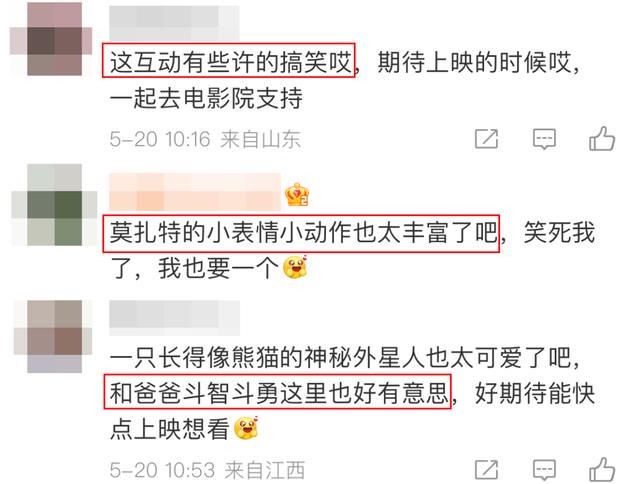
Task: Open third commenter's blurred username
Action: (x=174, y=318)
